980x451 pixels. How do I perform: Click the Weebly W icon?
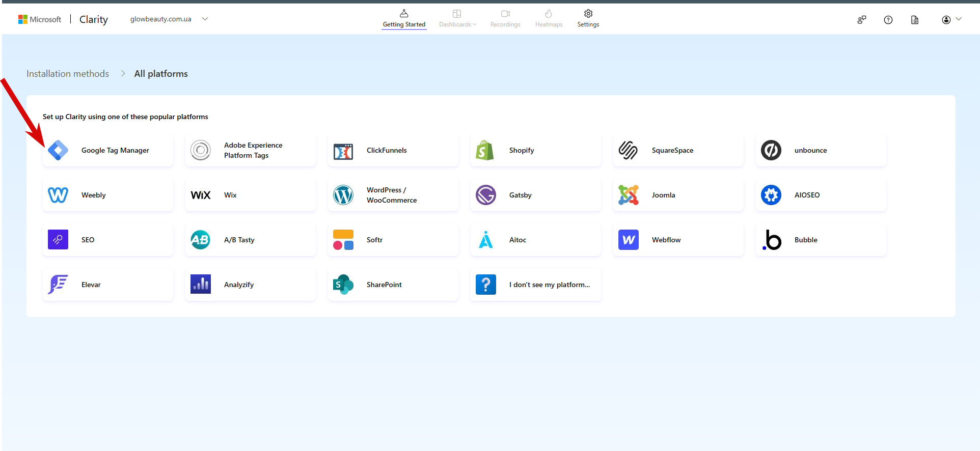(58, 195)
